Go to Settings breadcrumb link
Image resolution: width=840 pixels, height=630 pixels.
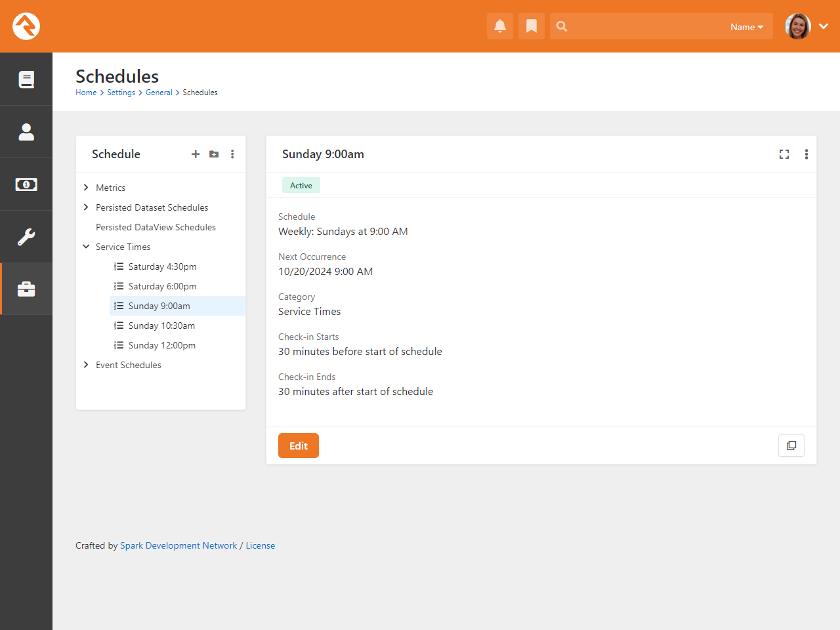click(x=121, y=93)
